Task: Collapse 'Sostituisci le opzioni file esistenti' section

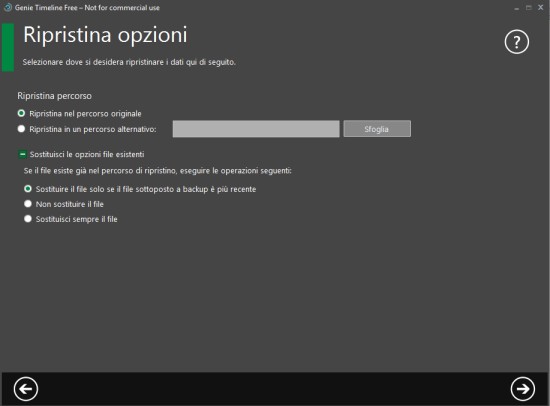Action: point(22,154)
